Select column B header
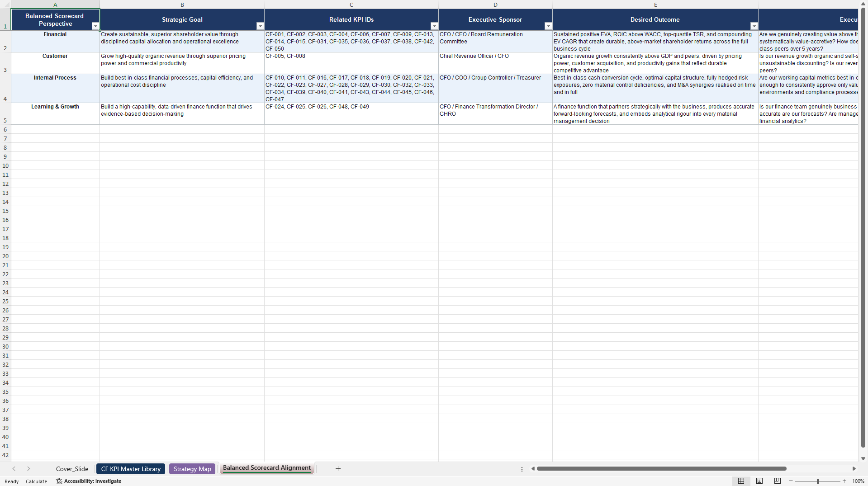Image resolution: width=868 pixels, height=486 pixels. click(182, 5)
